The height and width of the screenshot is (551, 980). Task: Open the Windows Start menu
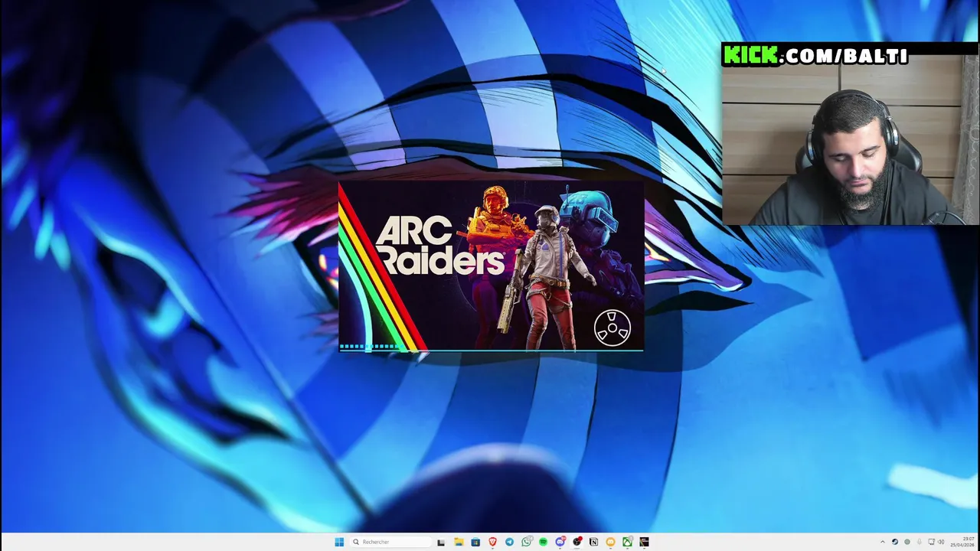pyautogui.click(x=339, y=542)
